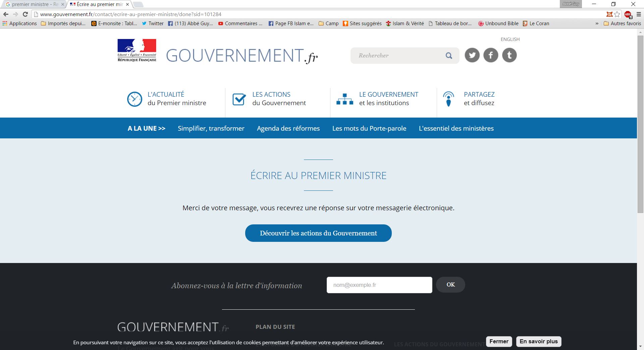Screen dimensions: 644x350
Task: Click the Abbé Guy profile button
Action: click(571, 4)
